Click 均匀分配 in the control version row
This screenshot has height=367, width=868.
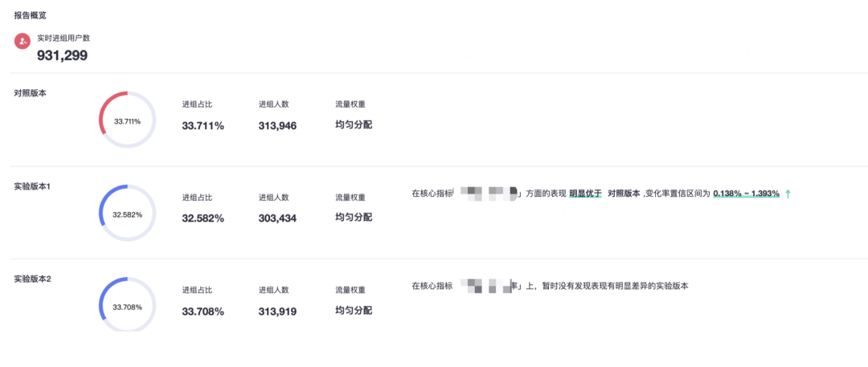coord(354,124)
